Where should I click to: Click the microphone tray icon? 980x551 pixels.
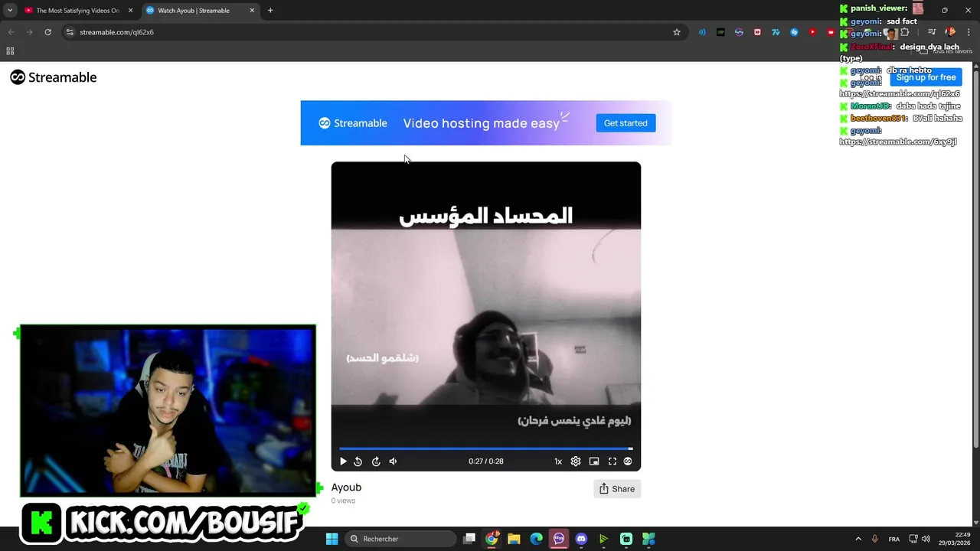tap(874, 539)
